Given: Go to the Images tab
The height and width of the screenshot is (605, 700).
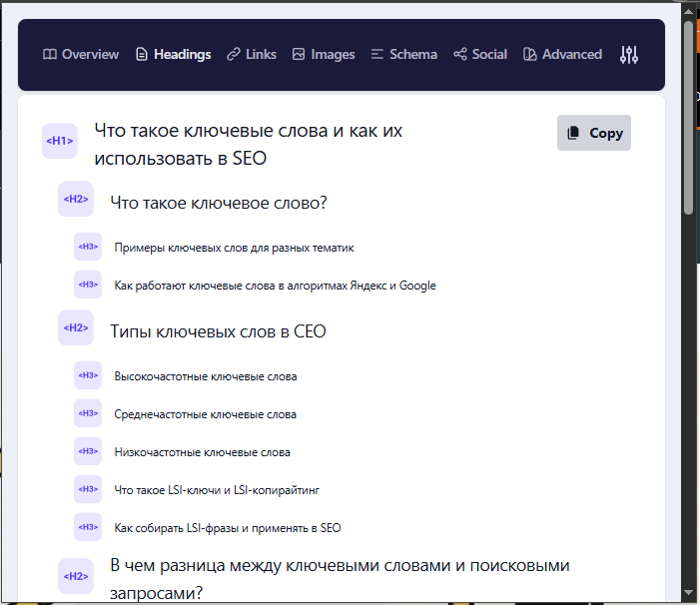Looking at the screenshot, I should [324, 55].
